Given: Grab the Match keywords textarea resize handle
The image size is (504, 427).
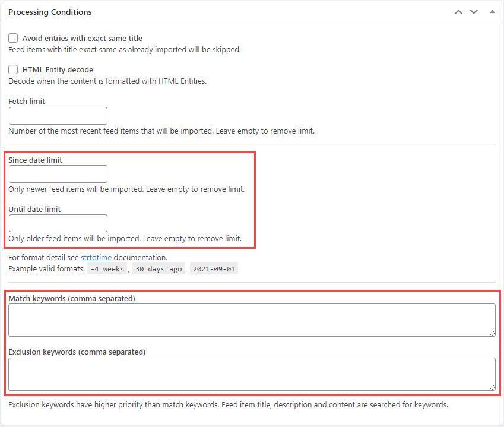Looking at the screenshot, I should tap(492, 333).
